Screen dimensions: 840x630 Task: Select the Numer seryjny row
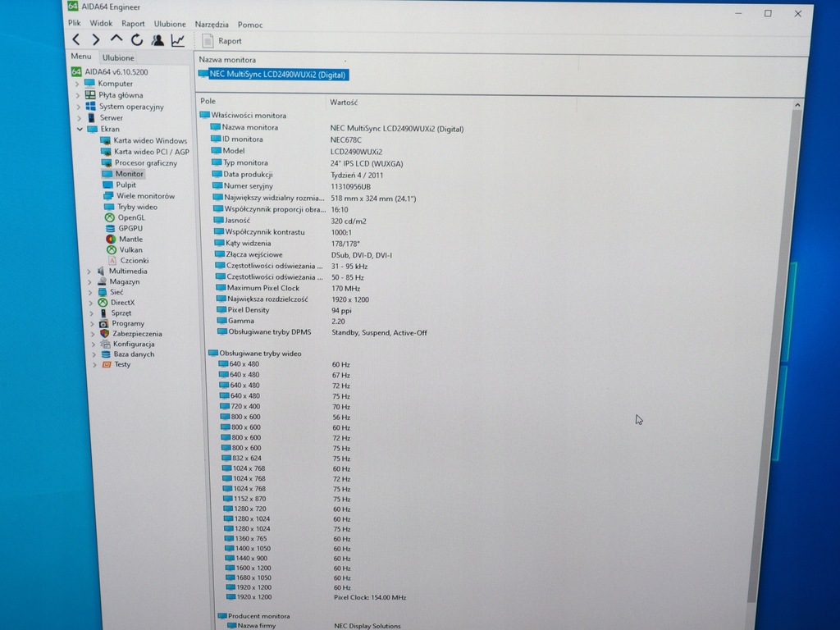[292, 186]
